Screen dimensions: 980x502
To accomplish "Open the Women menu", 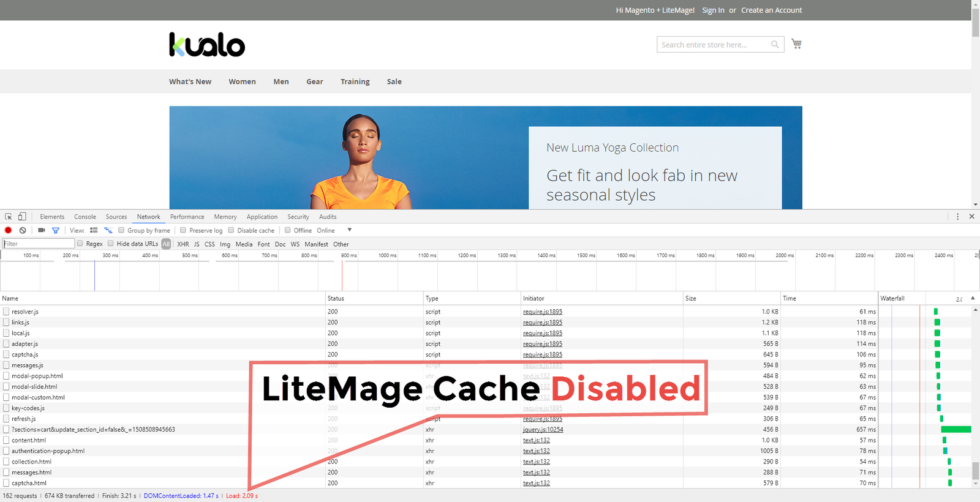I will click(243, 81).
